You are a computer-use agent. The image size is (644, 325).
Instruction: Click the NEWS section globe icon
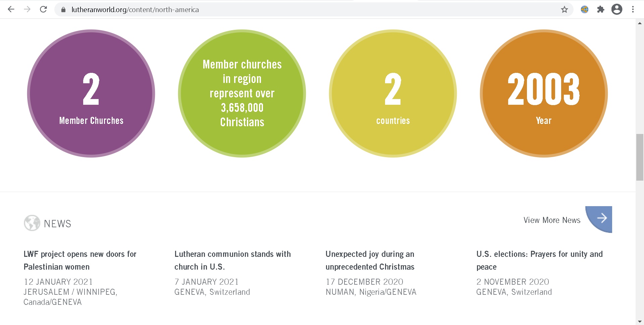[32, 223]
